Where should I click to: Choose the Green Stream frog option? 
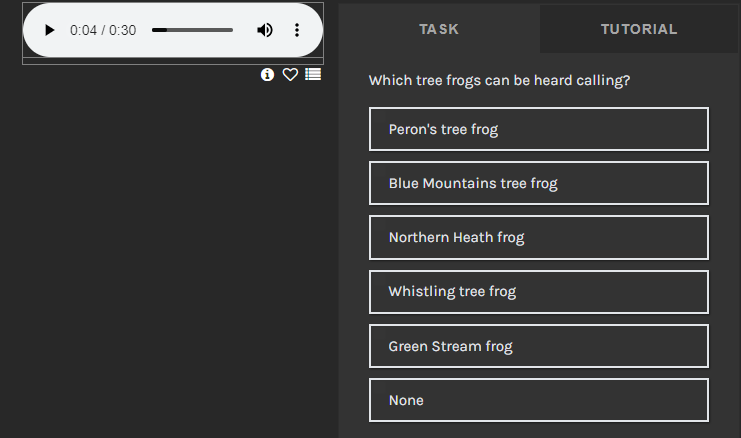tap(538, 346)
